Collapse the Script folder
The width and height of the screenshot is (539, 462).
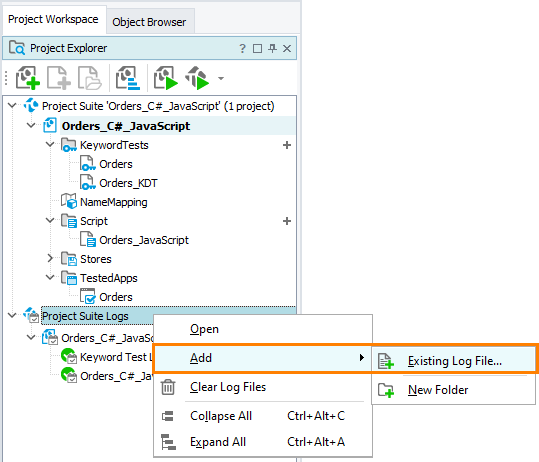point(50,220)
